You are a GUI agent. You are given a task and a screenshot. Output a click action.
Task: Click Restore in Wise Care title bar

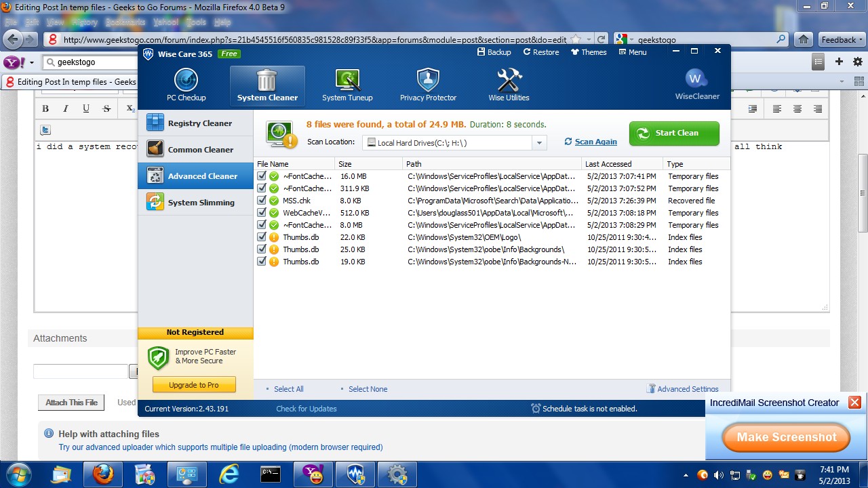[541, 52]
